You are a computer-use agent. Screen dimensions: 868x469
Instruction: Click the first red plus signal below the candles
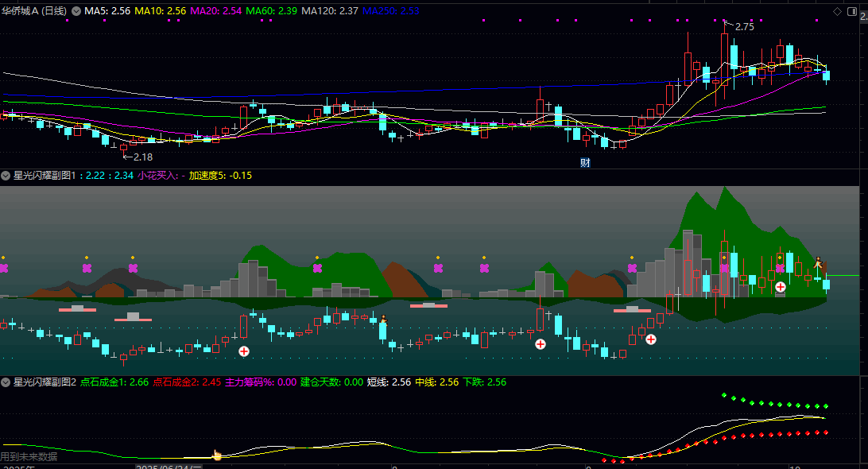244,351
